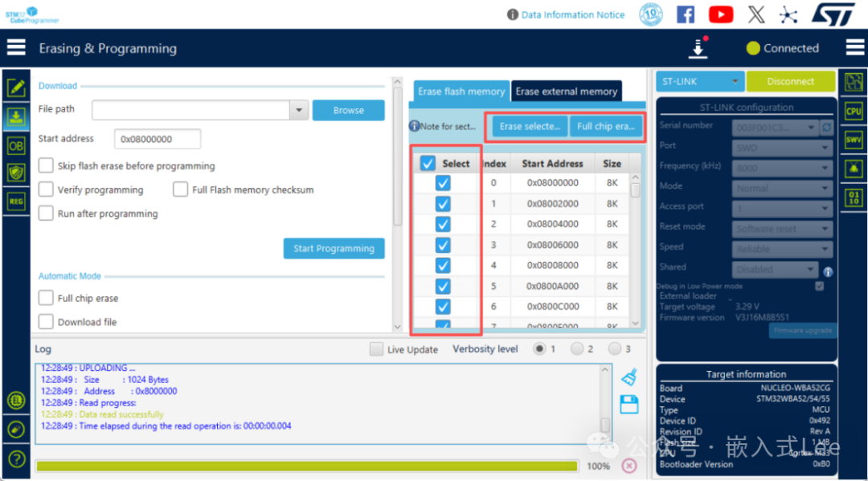
Task: Click the Browse button
Action: tap(348, 110)
